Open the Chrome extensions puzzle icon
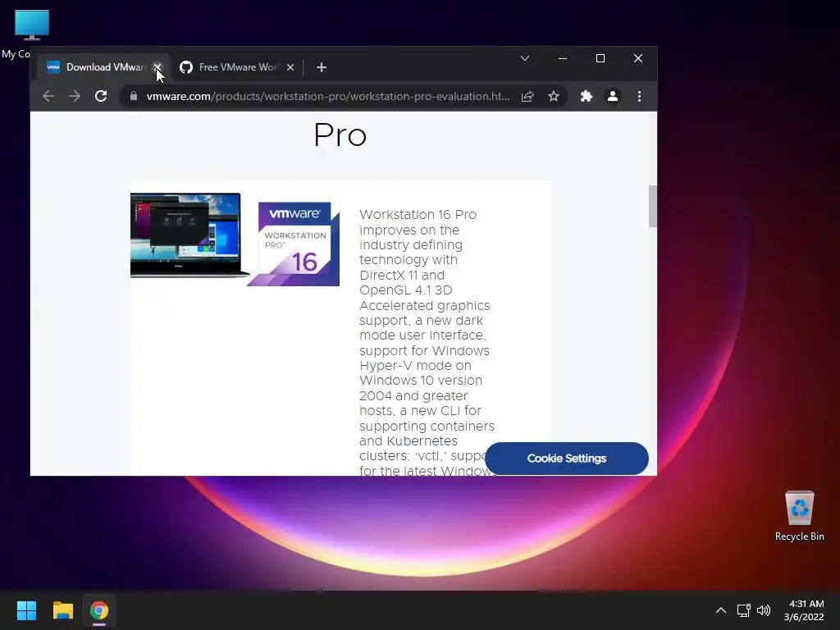 coord(586,97)
